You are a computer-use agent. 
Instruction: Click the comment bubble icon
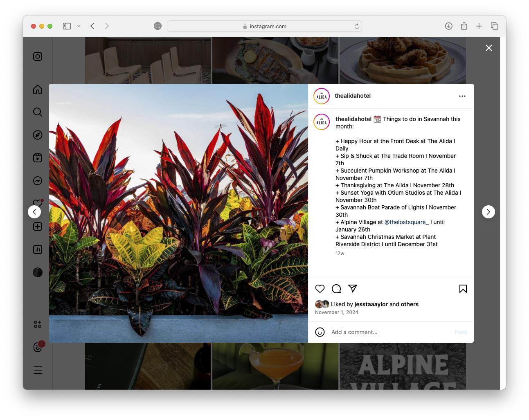click(336, 289)
